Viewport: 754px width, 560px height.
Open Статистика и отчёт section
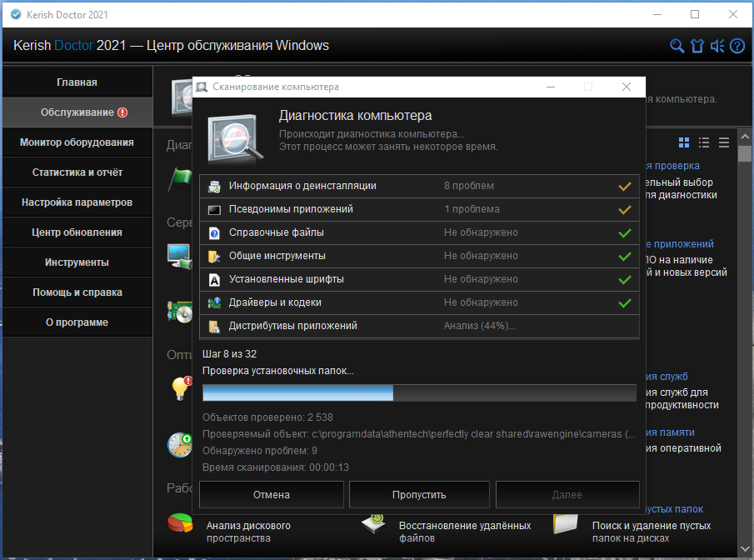click(77, 172)
